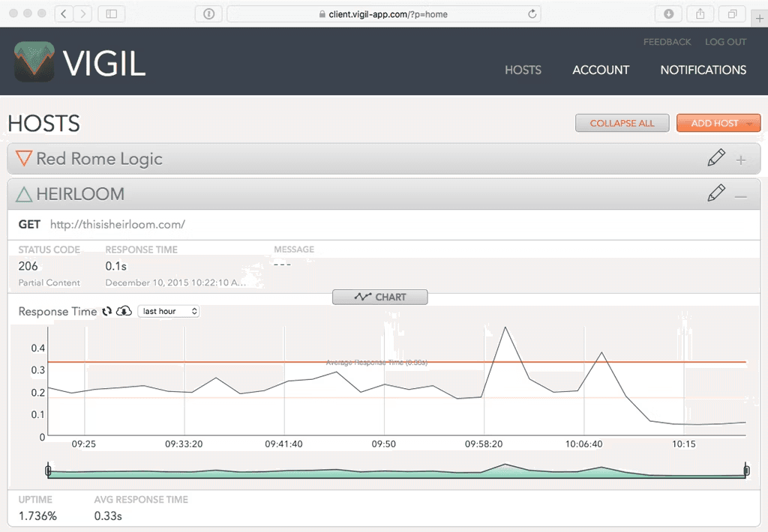Image resolution: width=768 pixels, height=532 pixels.
Task: Switch to the ACCOUNT section
Action: pos(600,70)
